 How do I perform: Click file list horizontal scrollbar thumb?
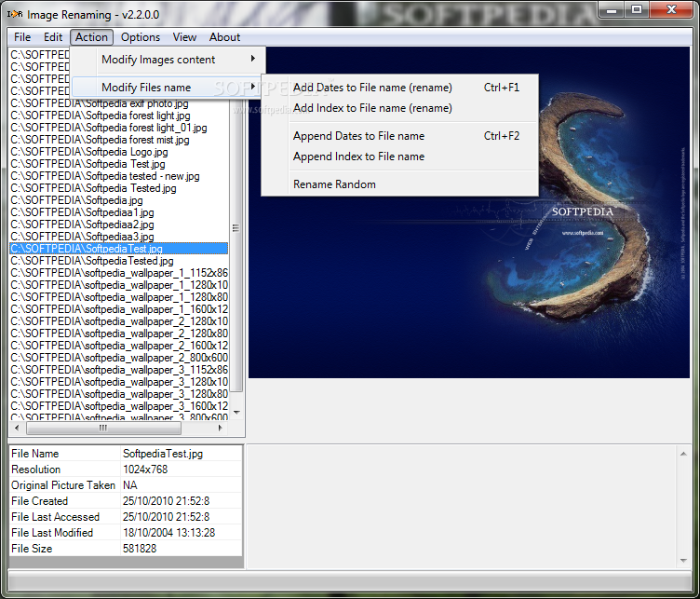(103, 428)
